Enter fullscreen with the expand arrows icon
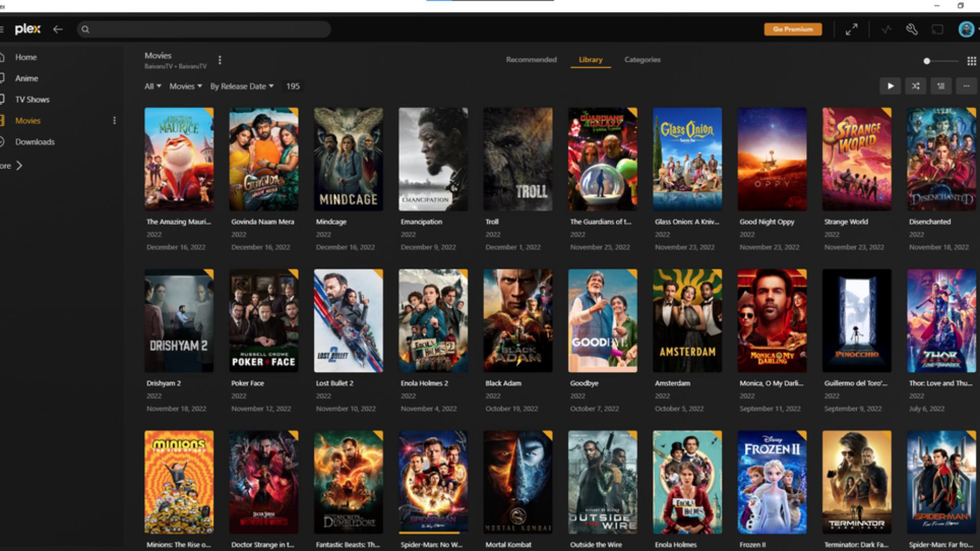The image size is (980, 551). click(x=851, y=30)
